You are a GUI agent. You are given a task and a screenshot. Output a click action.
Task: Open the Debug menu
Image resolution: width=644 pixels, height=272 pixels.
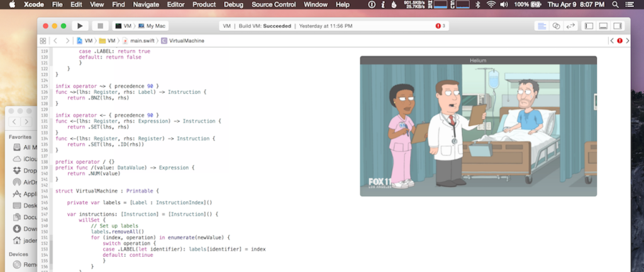coord(233,4)
